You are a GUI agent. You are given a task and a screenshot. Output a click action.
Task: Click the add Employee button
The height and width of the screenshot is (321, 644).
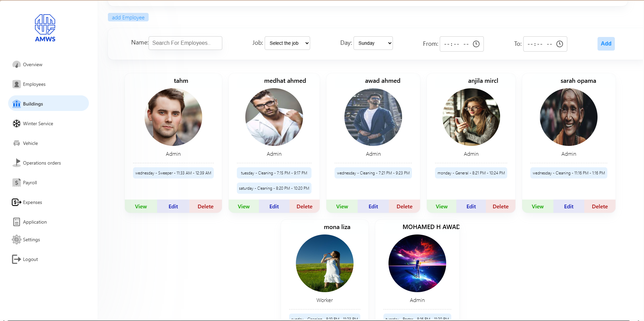coord(128,17)
